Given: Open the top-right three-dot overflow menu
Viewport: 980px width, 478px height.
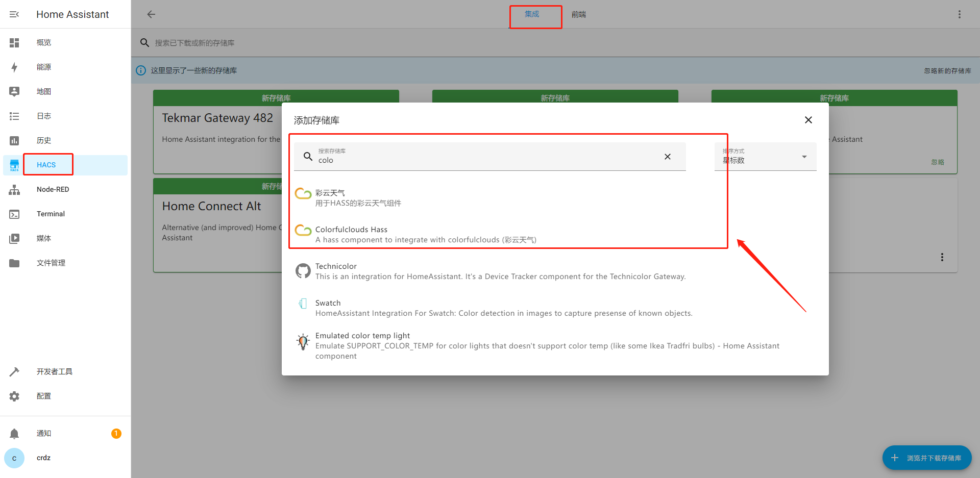Looking at the screenshot, I should [959, 14].
